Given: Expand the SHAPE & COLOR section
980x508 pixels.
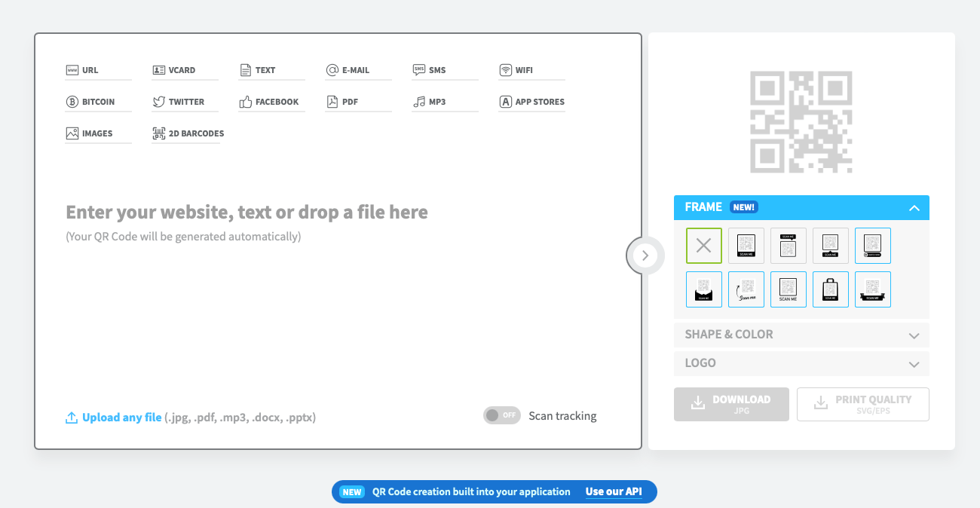Looking at the screenshot, I should point(801,335).
